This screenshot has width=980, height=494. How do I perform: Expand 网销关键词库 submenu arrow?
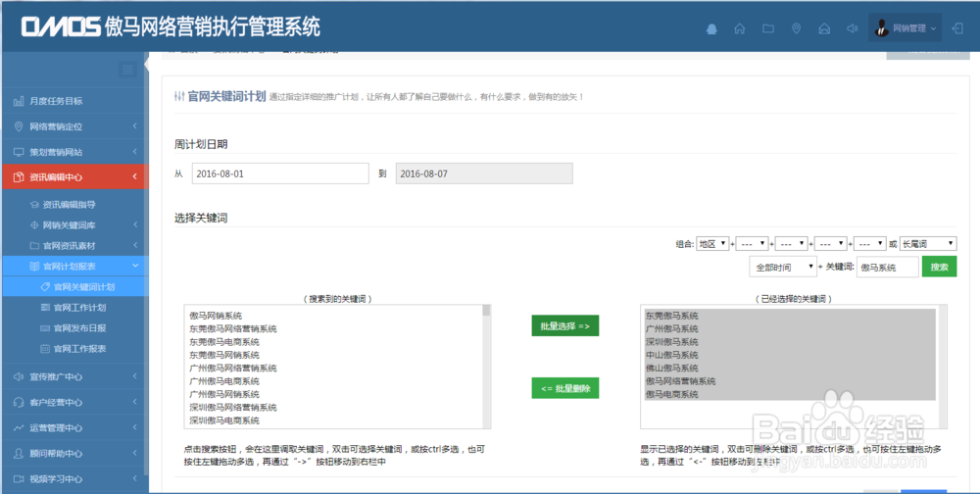point(135,225)
